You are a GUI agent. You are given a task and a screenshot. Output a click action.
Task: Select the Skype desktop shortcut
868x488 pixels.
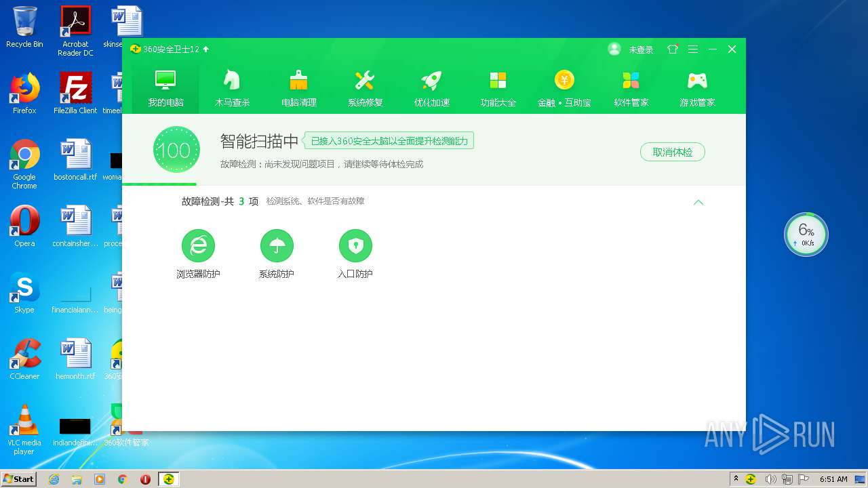pyautogui.click(x=24, y=293)
